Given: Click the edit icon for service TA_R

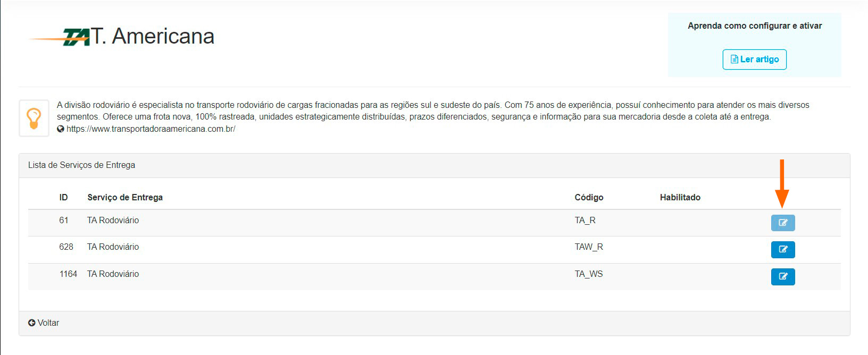Looking at the screenshot, I should [x=782, y=223].
